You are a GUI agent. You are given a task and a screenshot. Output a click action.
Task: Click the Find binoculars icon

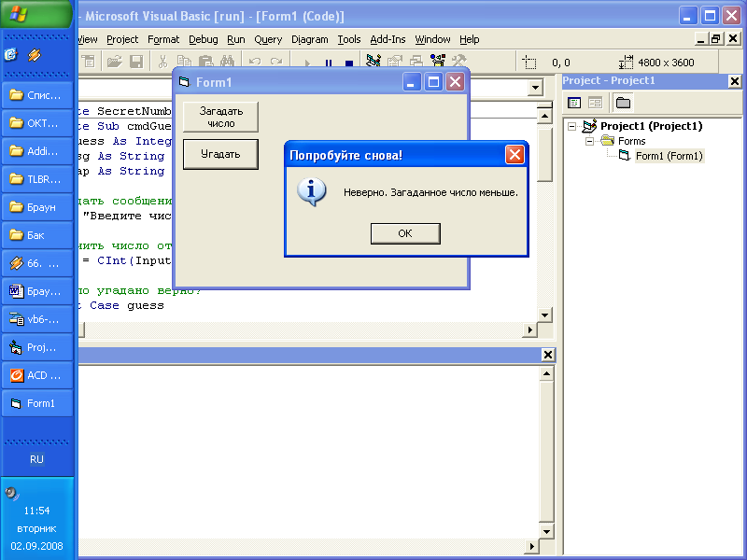[227, 62]
